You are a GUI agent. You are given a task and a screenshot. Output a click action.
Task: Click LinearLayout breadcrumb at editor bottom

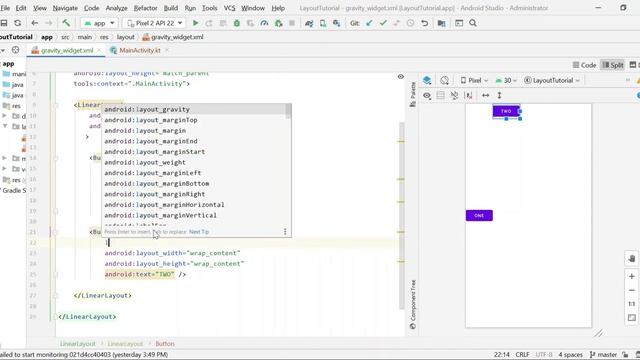pyautogui.click(x=78, y=344)
